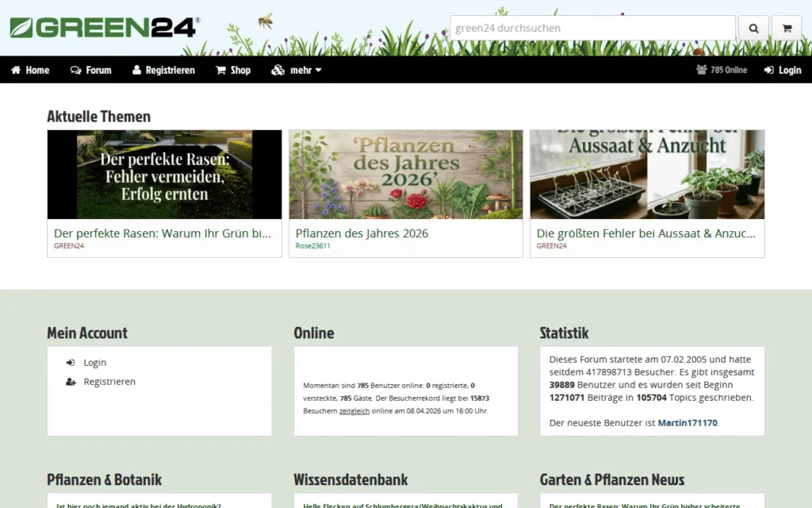Click the underlined zeitgleich link
The height and width of the screenshot is (508, 812).
point(354,411)
